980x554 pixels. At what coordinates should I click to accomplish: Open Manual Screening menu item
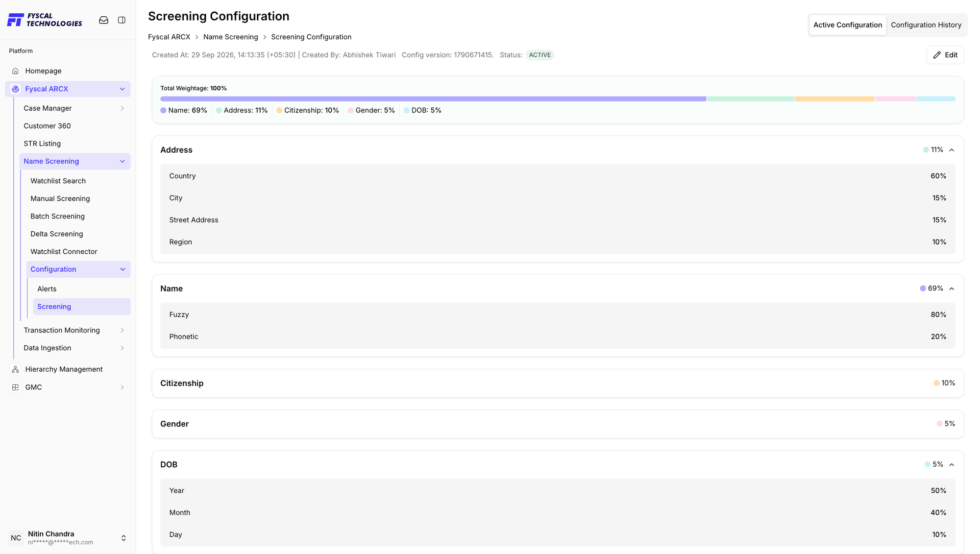pyautogui.click(x=60, y=199)
